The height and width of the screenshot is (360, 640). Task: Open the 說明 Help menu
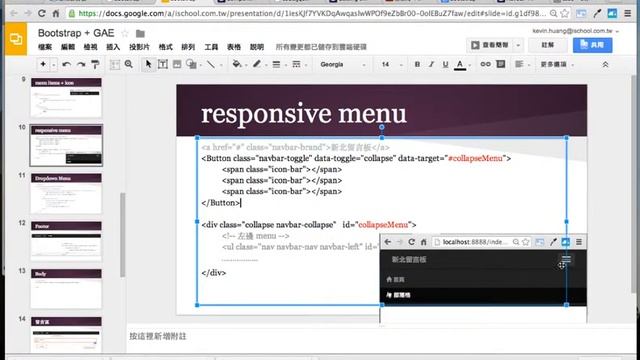coord(257,47)
